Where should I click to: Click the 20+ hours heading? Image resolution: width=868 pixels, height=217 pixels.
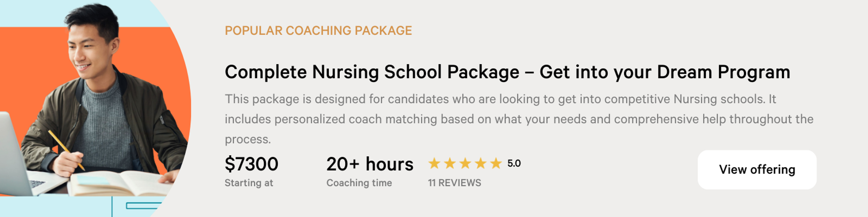click(370, 164)
